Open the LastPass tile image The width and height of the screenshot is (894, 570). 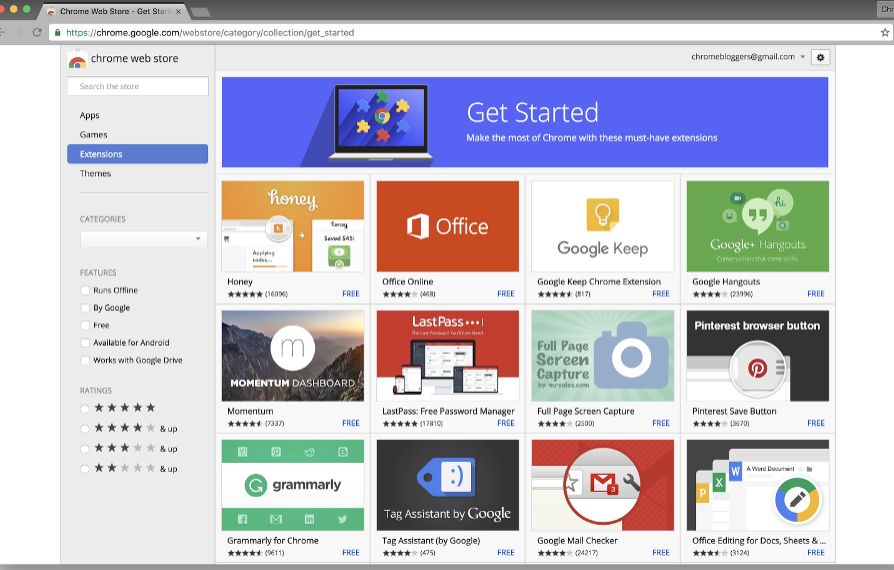pos(448,356)
